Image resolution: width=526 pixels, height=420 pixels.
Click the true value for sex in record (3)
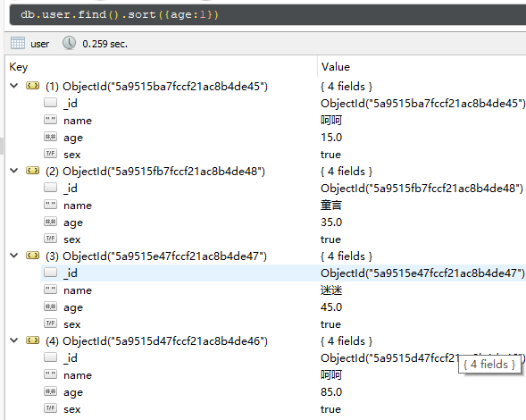pos(330,324)
